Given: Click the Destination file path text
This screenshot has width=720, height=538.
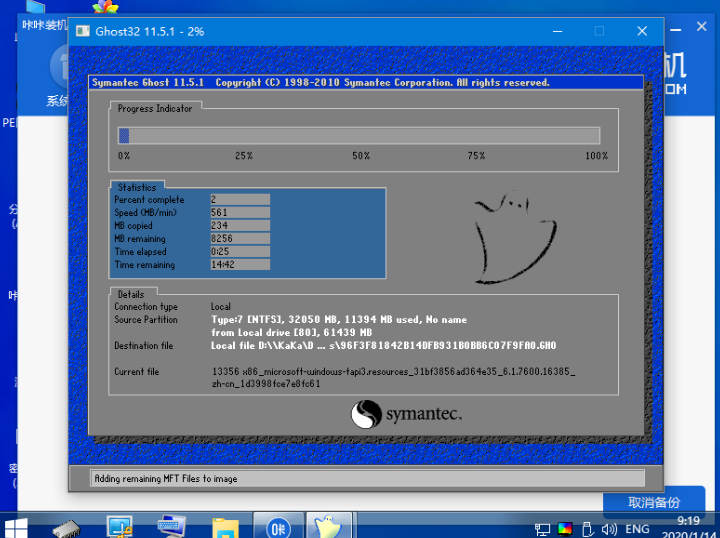Looking at the screenshot, I should [383, 345].
